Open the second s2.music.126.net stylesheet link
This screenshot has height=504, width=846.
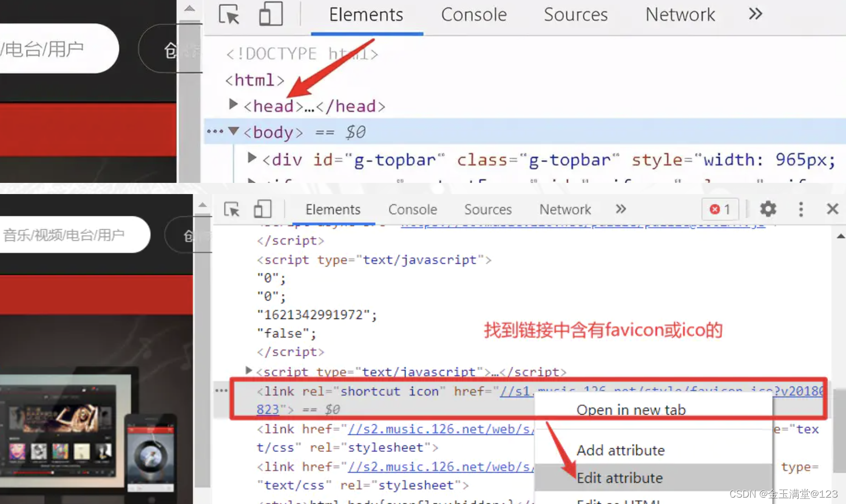(x=439, y=467)
